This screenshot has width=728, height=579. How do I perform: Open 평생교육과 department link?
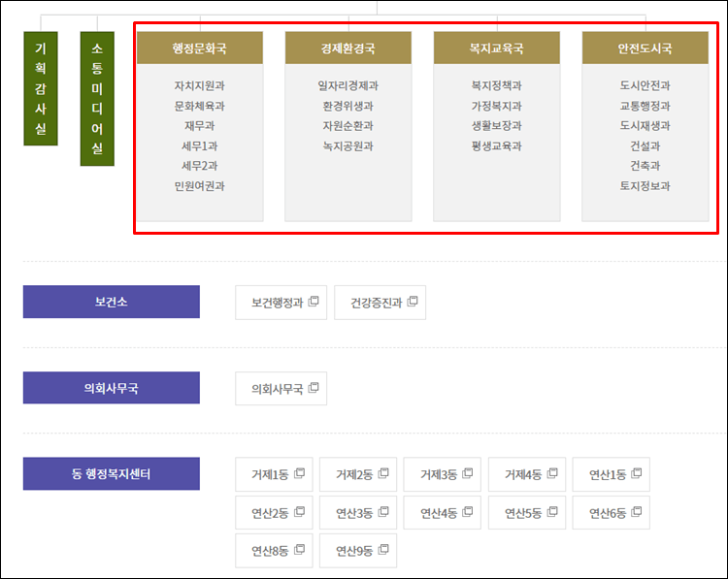(497, 146)
